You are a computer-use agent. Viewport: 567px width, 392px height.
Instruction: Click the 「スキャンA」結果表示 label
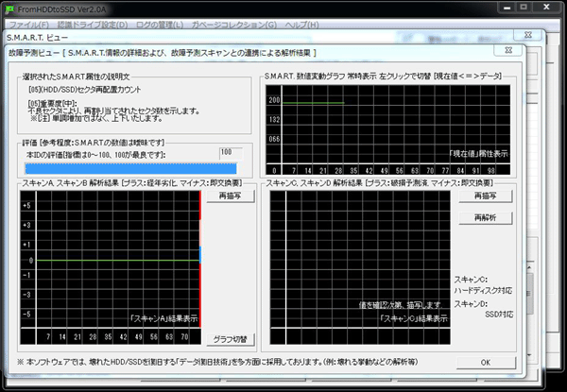163,318
